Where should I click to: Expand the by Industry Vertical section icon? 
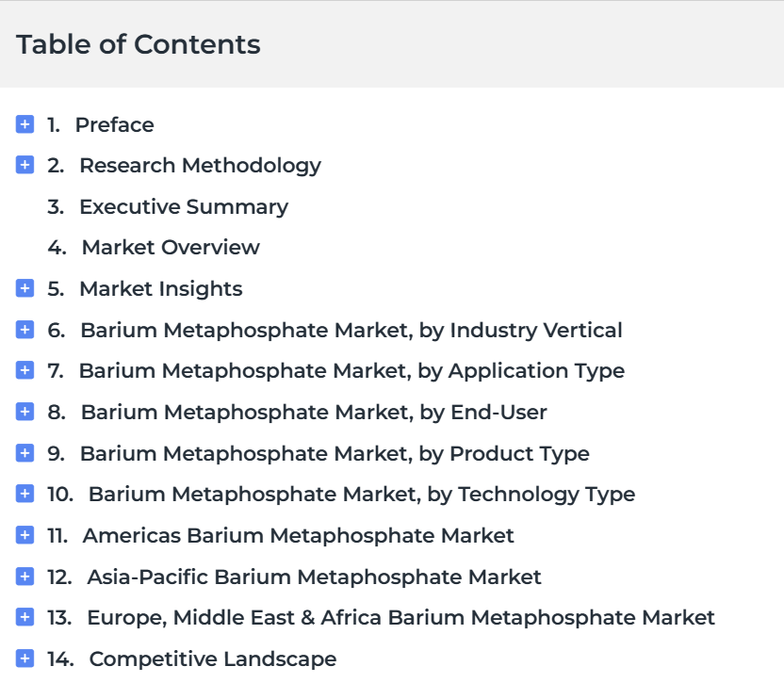[x=25, y=330]
